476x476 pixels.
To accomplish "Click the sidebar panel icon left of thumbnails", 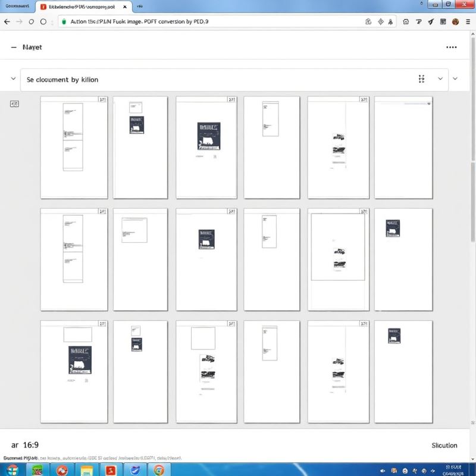I will point(14,104).
